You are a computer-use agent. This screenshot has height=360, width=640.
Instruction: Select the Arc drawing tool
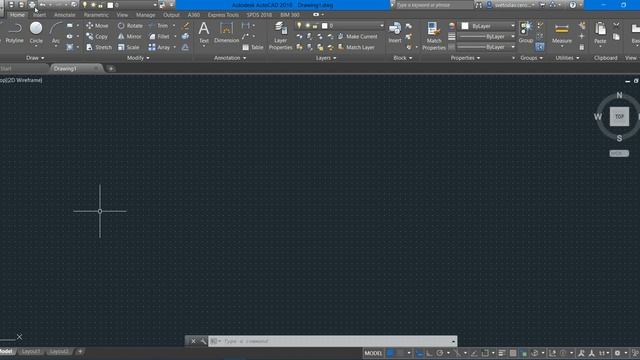point(56,33)
